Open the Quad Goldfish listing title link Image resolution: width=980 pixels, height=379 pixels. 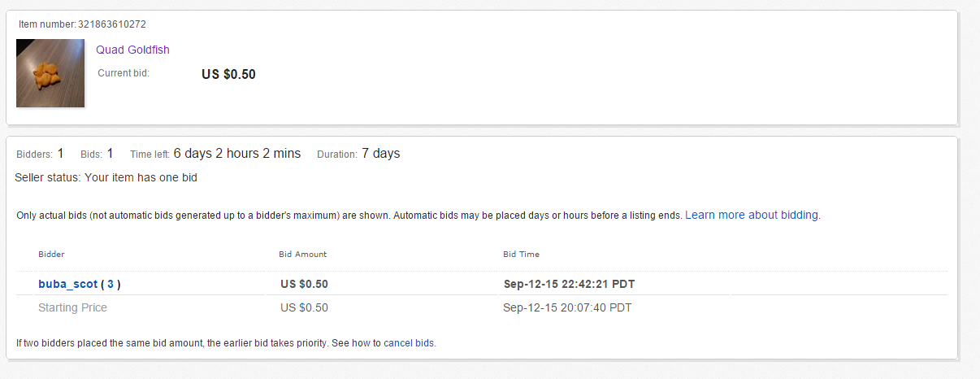pyautogui.click(x=132, y=50)
